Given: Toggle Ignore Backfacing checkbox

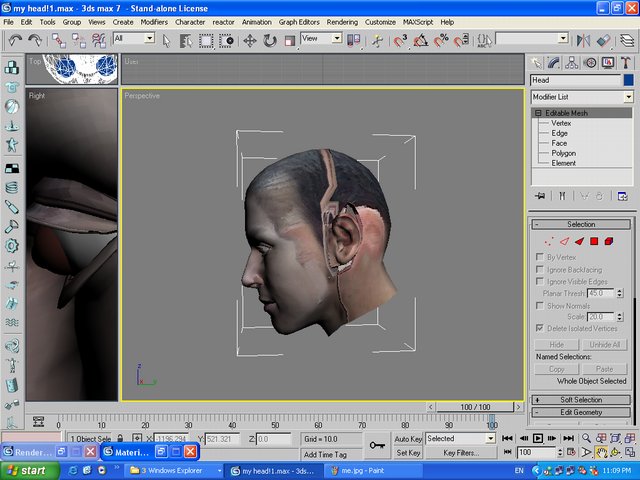Looking at the screenshot, I should tap(540, 270).
